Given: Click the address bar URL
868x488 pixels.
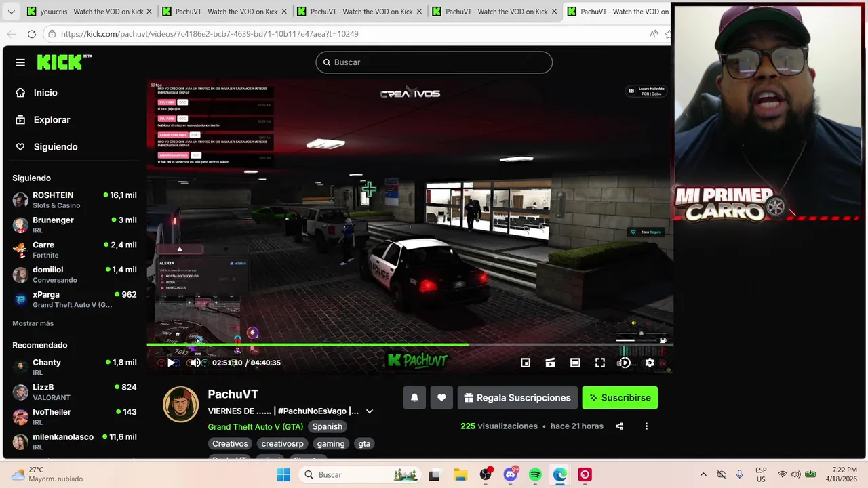Looking at the screenshot, I should coord(210,34).
